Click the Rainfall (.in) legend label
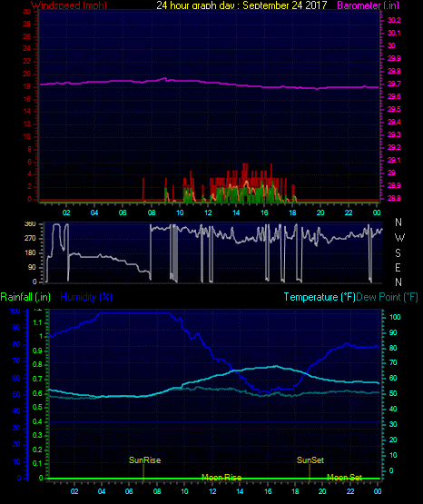 click(x=25, y=297)
